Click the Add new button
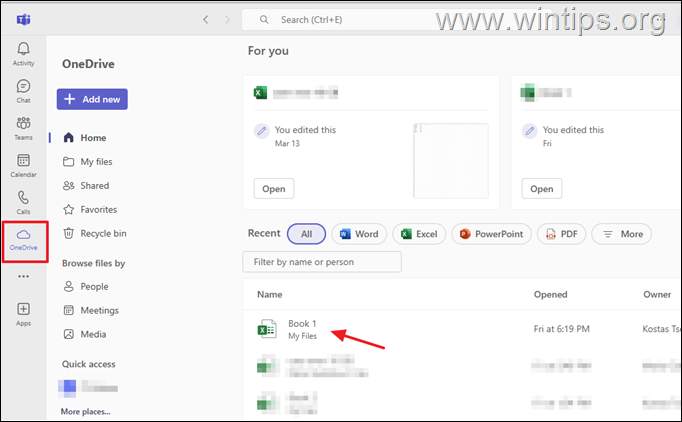The image size is (682, 422). (92, 99)
